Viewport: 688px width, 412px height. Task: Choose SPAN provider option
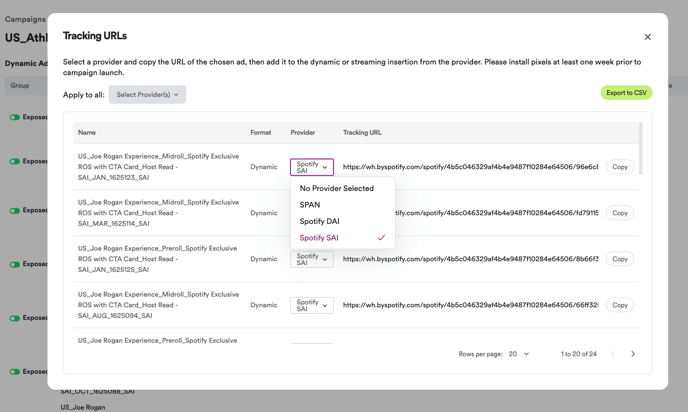point(310,205)
